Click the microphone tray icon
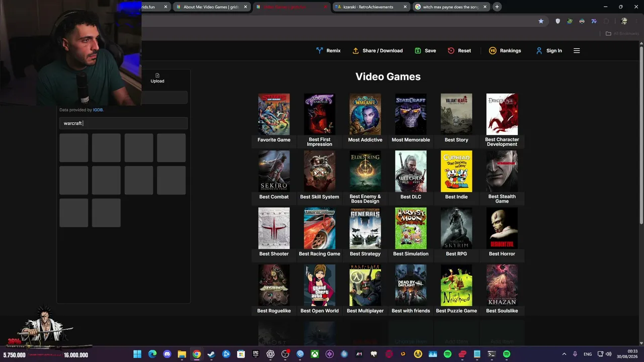The image size is (644, 362). (575, 354)
